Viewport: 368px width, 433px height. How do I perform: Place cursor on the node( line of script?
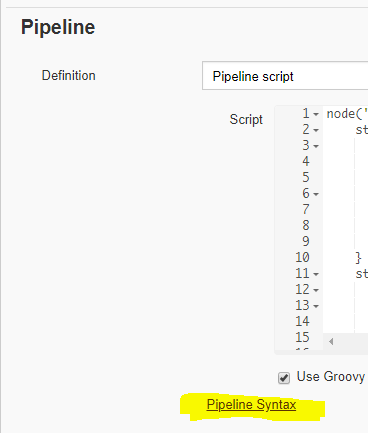pos(347,114)
